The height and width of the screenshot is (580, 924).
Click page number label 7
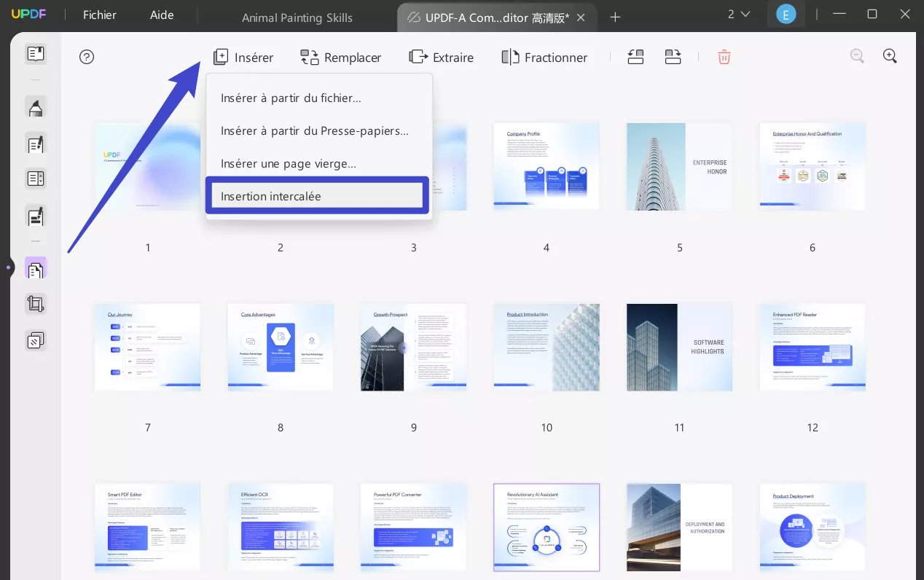pyautogui.click(x=148, y=428)
